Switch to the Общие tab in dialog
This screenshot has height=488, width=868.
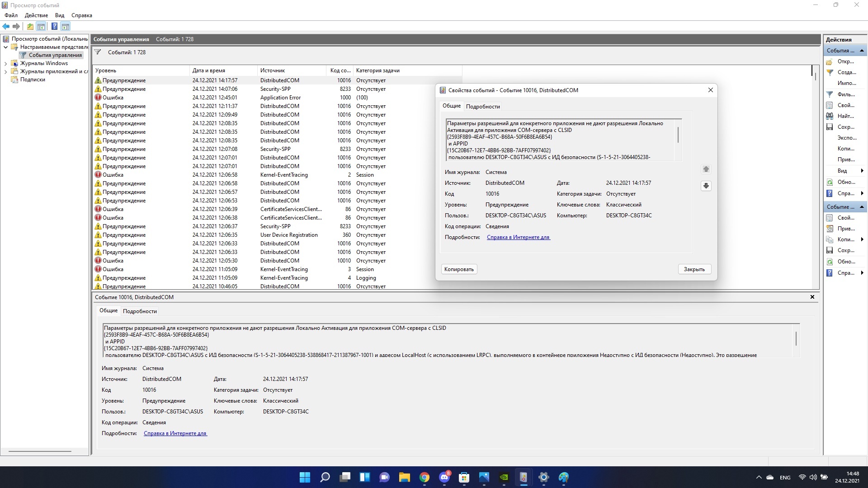(x=451, y=106)
